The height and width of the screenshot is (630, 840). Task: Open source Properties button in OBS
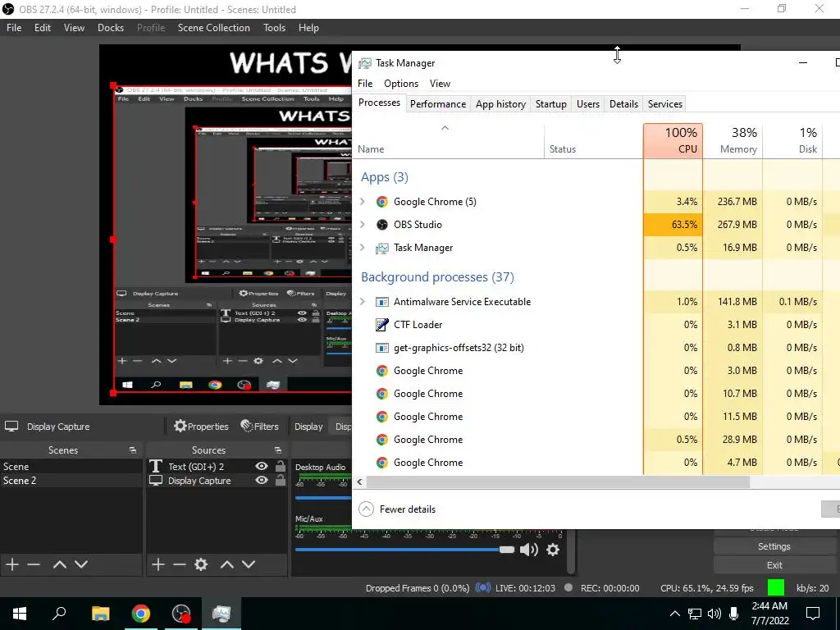tap(202, 427)
